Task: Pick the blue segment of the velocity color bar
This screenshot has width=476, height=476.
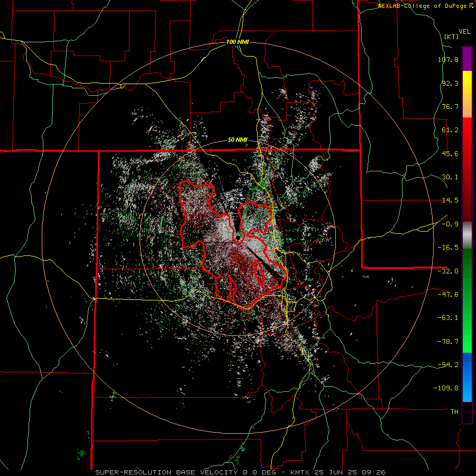Action: (467, 377)
